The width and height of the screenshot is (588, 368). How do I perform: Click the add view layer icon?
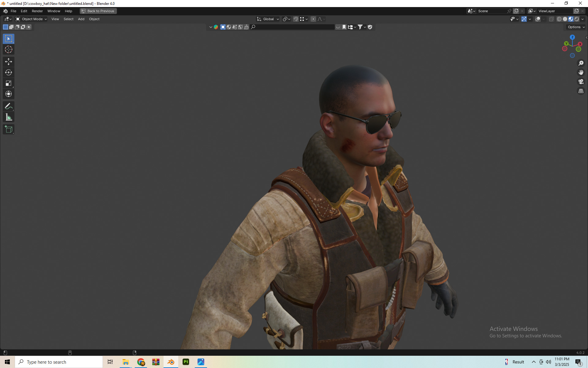[576, 11]
